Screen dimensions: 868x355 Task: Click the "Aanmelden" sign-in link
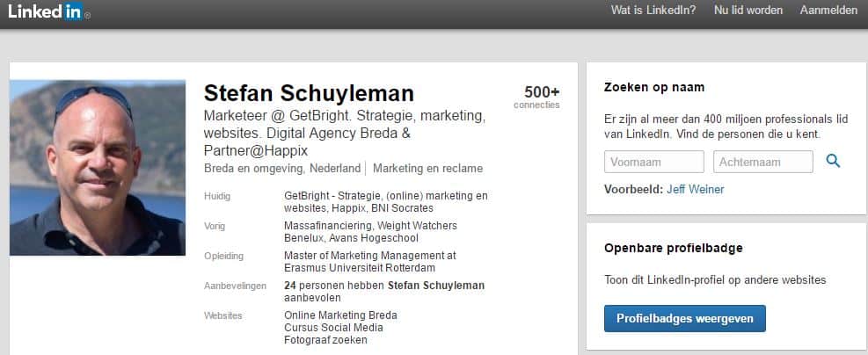click(x=828, y=11)
